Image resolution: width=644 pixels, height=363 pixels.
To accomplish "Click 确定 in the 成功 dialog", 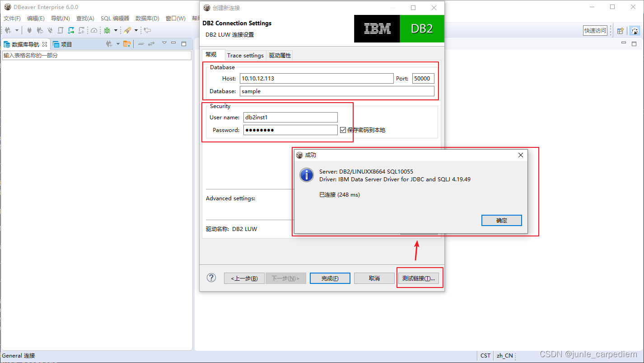I will coord(502,220).
